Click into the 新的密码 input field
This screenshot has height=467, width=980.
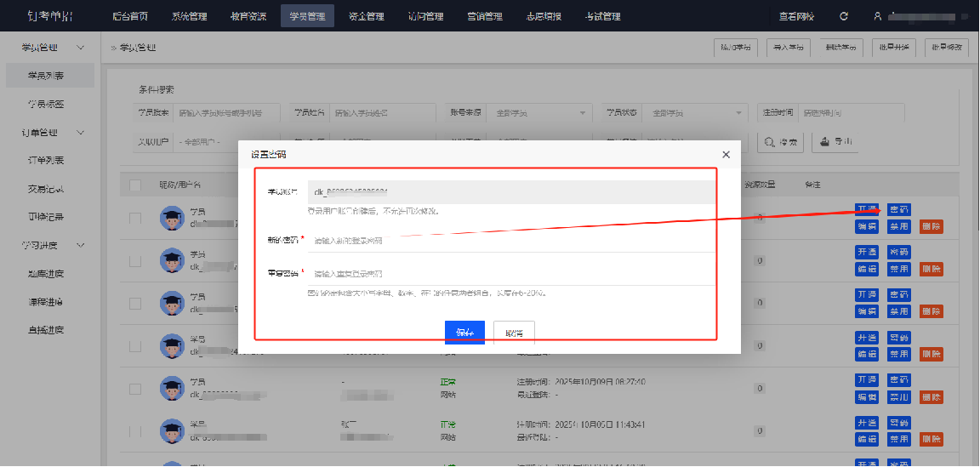click(510, 241)
